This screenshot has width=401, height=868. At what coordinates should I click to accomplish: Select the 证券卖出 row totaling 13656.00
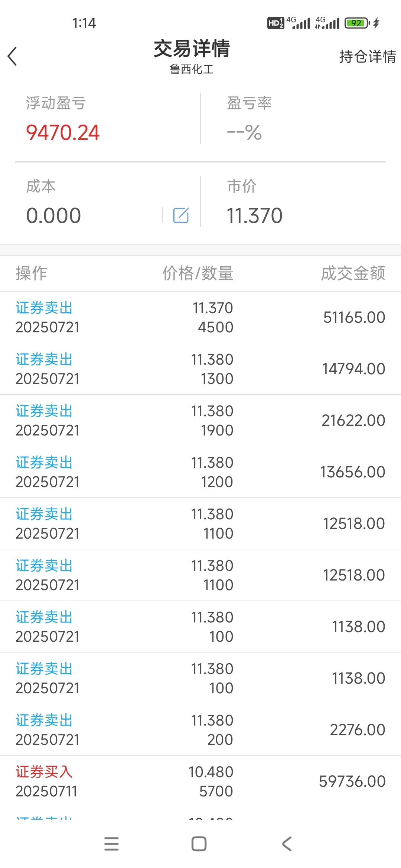(x=200, y=472)
